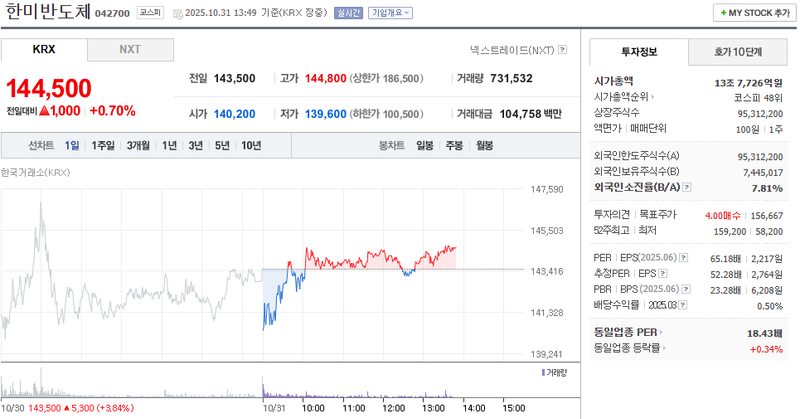Screen dimensions: 800x419
Task: Click the 저가 value 139,600
Action: point(326,114)
